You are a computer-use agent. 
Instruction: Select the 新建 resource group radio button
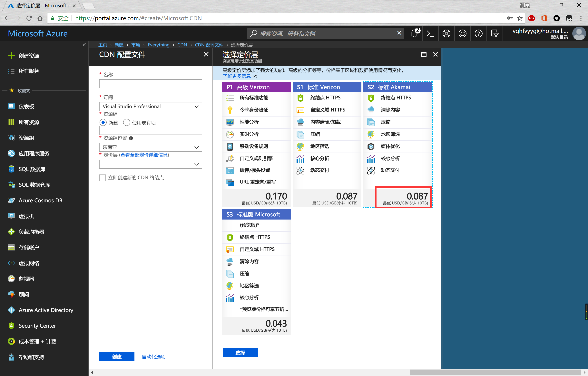(103, 122)
